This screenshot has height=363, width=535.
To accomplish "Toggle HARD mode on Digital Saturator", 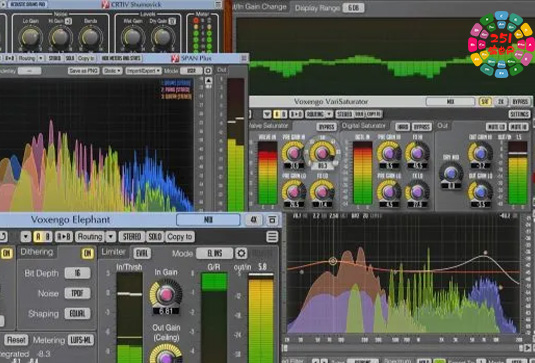I will point(403,127).
